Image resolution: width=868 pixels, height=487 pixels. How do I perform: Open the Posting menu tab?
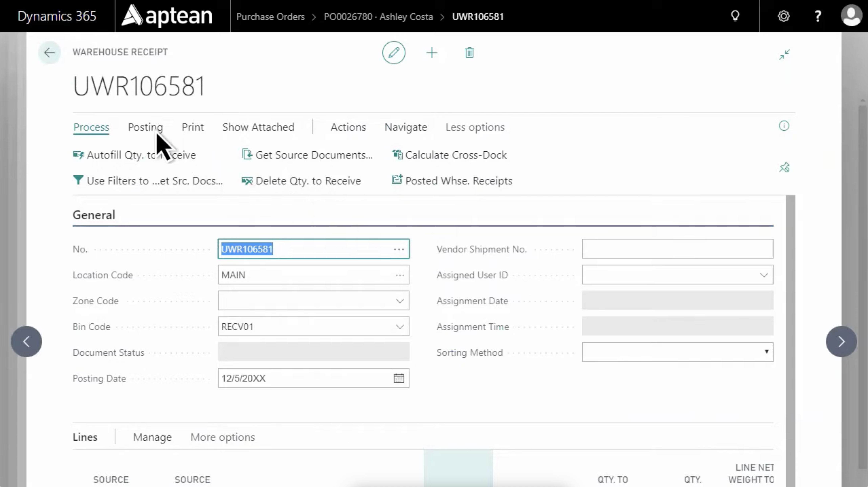click(145, 127)
